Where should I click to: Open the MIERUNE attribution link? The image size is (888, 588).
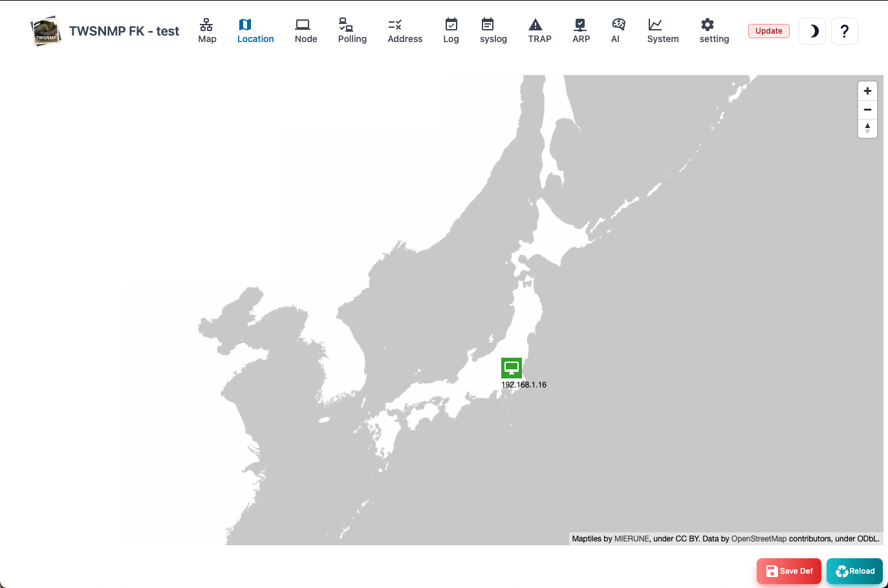631,539
